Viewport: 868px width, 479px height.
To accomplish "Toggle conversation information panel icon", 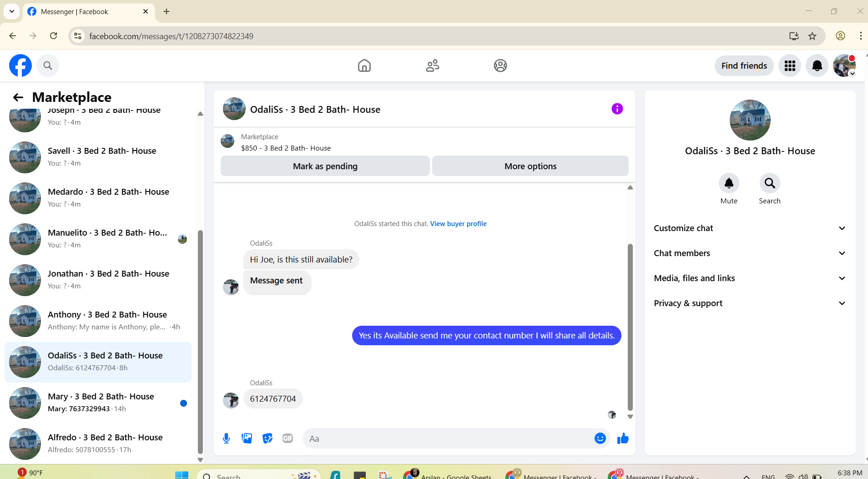I will [617, 109].
